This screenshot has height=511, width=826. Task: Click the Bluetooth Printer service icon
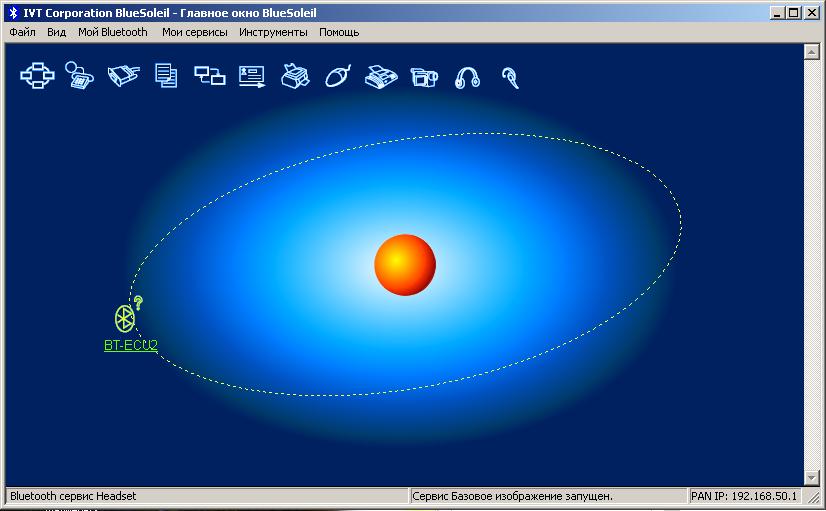coord(296,76)
